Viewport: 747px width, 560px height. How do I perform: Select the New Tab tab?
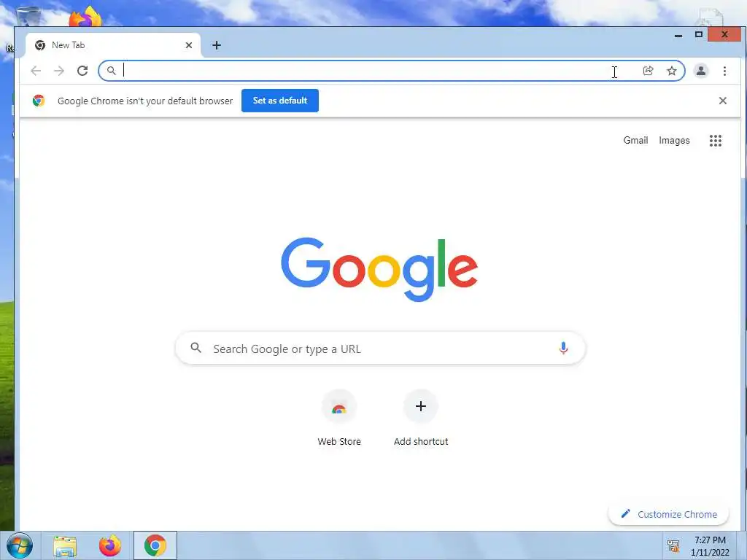(113, 45)
